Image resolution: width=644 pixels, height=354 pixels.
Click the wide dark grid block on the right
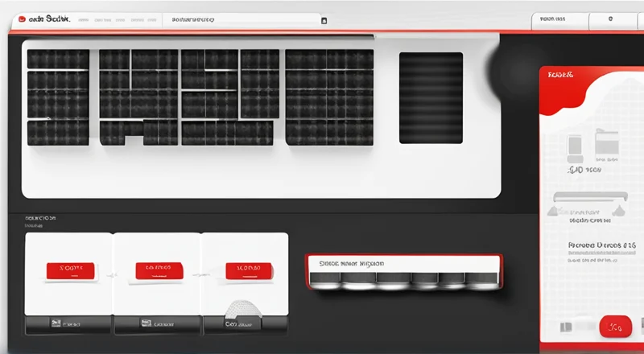tap(329, 97)
